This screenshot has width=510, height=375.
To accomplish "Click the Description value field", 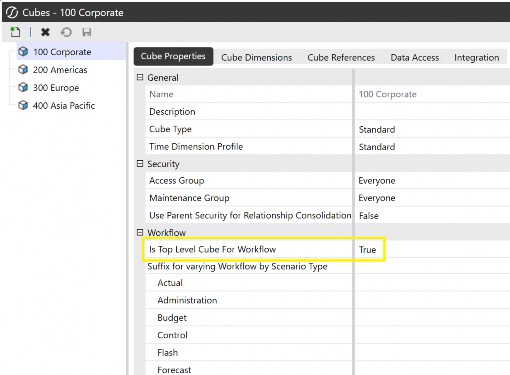I will tap(432, 112).
